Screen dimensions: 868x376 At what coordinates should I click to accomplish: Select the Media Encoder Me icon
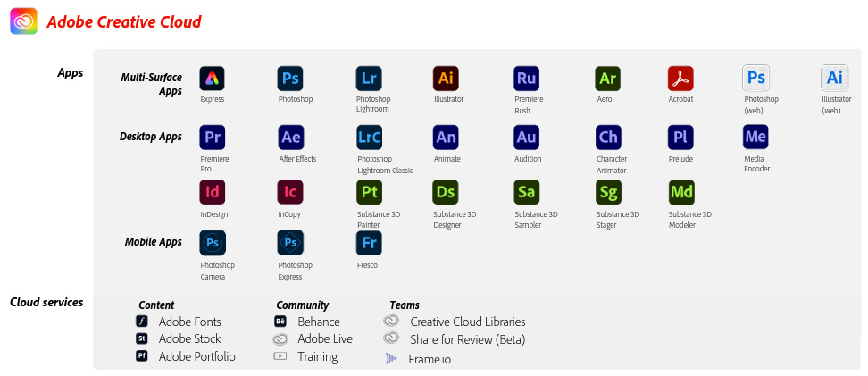click(x=755, y=137)
